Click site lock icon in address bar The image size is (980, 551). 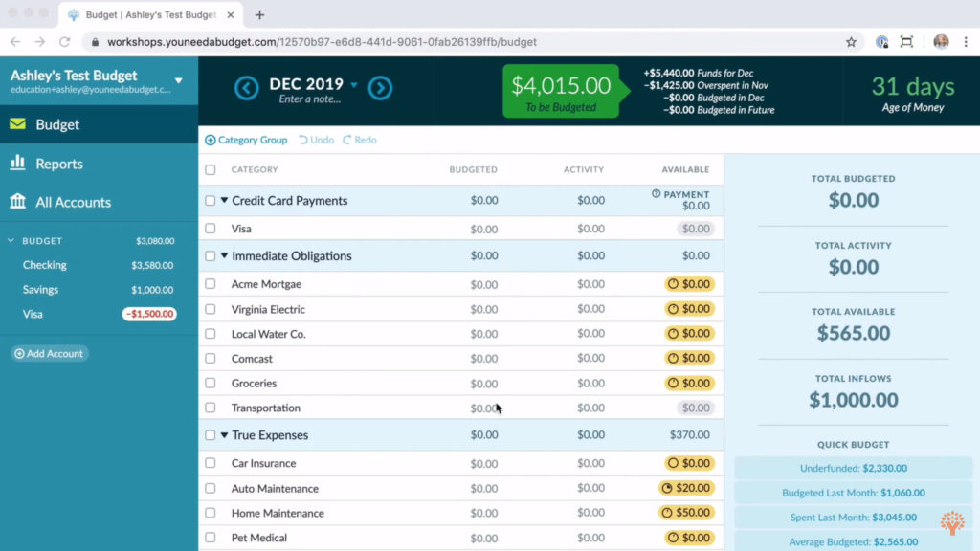(x=95, y=42)
